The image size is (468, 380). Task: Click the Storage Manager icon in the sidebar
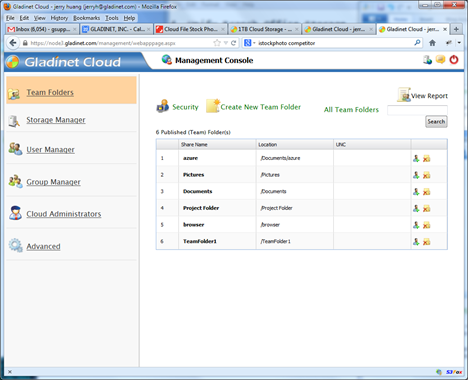(14, 121)
